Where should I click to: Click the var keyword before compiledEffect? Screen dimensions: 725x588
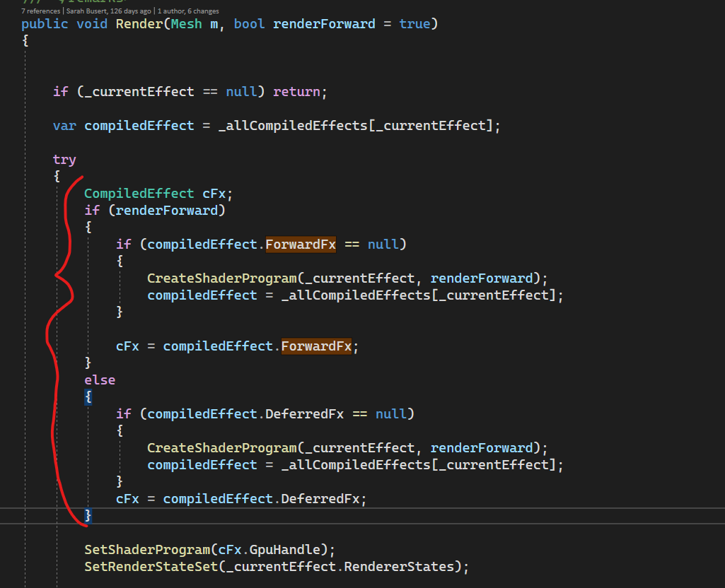click(65, 126)
